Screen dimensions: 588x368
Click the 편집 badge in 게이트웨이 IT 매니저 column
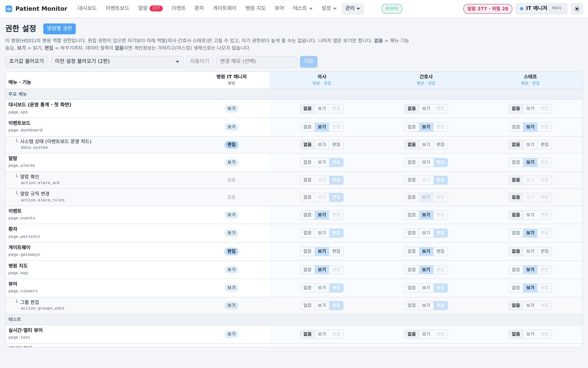click(x=232, y=251)
